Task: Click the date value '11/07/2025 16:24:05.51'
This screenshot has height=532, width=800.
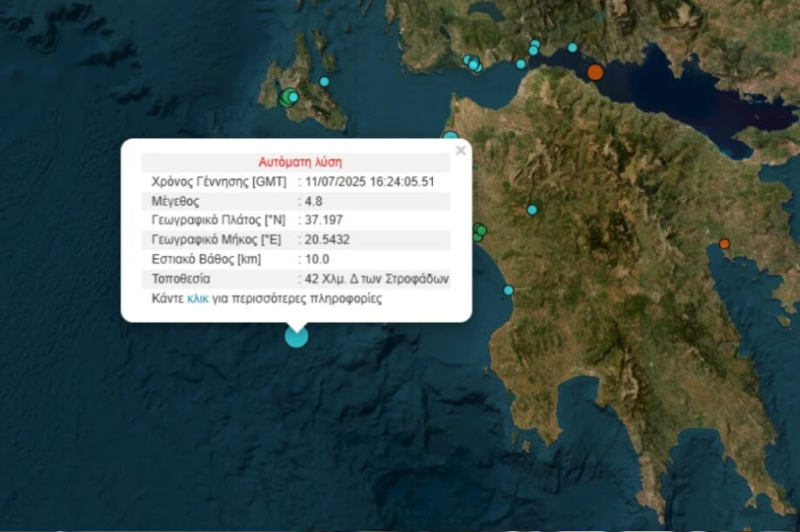Action: (370, 182)
